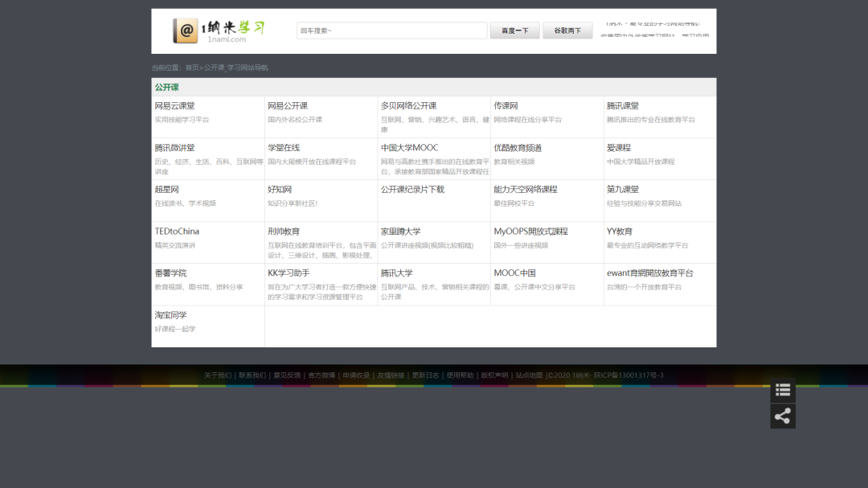Open 爱课程 link

point(619,148)
